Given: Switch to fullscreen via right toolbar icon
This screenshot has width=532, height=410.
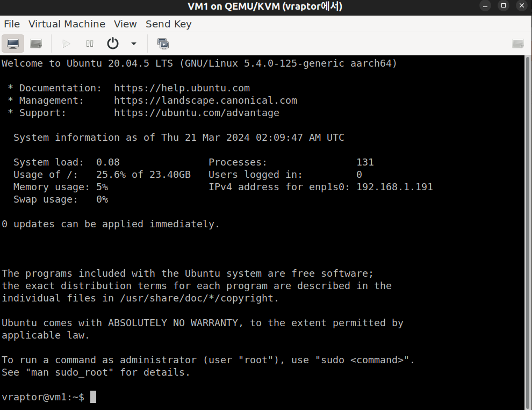Looking at the screenshot, I should pyautogui.click(x=517, y=44).
